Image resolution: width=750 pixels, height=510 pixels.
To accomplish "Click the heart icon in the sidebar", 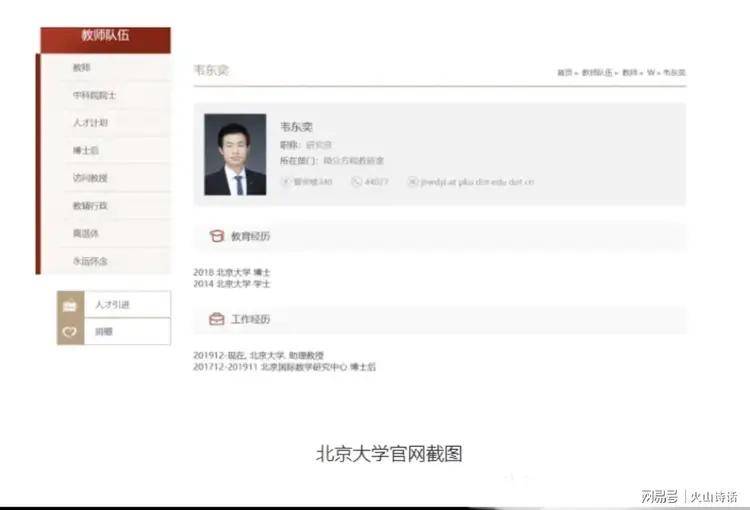I will click(70, 331).
